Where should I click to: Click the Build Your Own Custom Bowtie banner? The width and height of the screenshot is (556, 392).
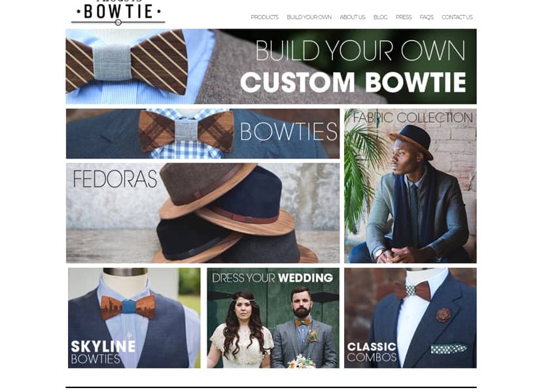pos(271,67)
